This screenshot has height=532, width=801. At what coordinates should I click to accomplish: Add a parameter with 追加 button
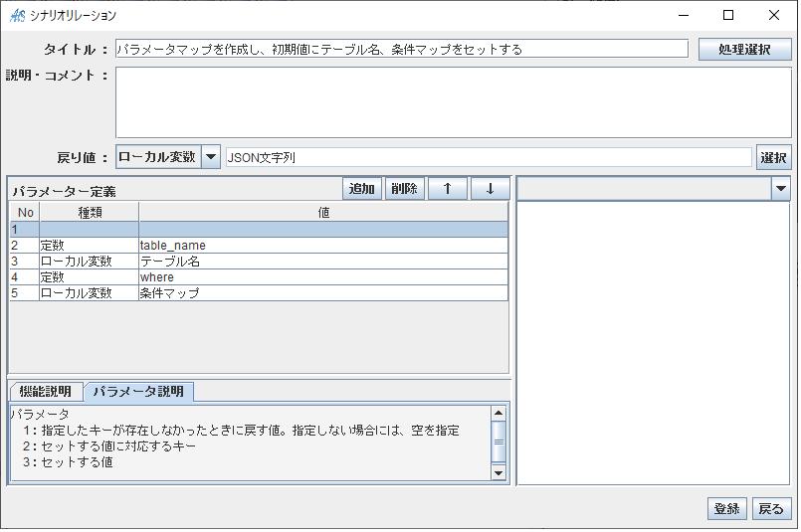click(361, 188)
